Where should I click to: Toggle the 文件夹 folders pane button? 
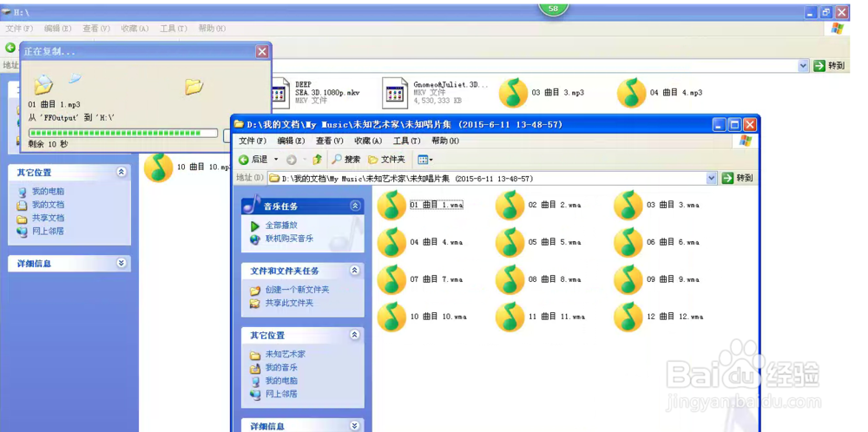(x=386, y=160)
